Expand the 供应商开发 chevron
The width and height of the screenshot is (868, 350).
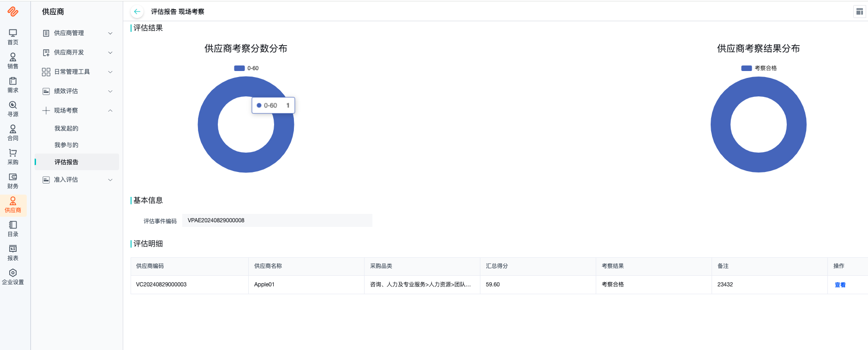point(110,53)
